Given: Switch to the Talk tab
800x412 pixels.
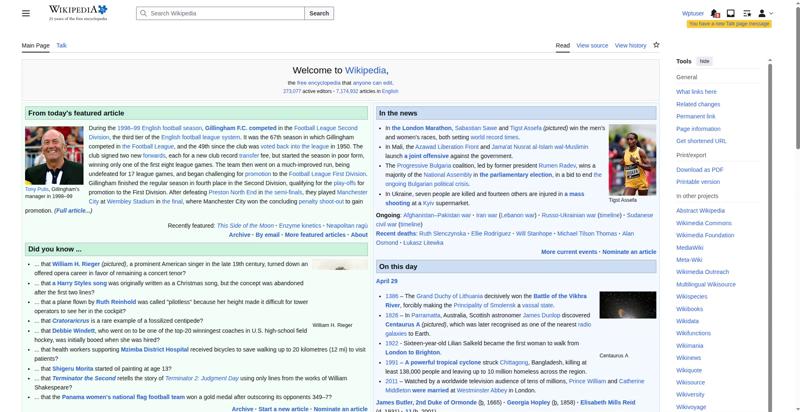Looking at the screenshot, I should coord(61,45).
